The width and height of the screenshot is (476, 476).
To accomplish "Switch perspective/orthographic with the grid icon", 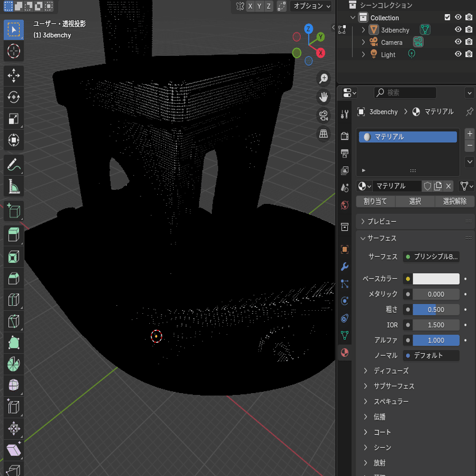I will coord(324,133).
